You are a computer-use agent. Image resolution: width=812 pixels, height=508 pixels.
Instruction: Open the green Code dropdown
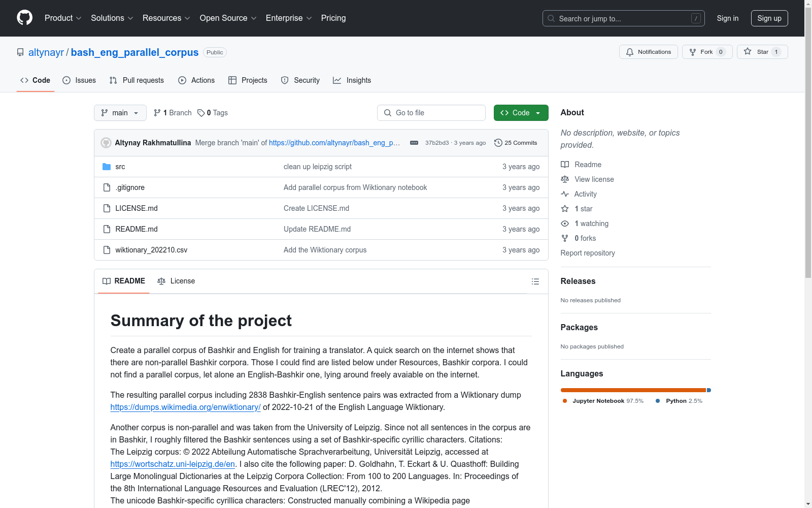pyautogui.click(x=521, y=113)
